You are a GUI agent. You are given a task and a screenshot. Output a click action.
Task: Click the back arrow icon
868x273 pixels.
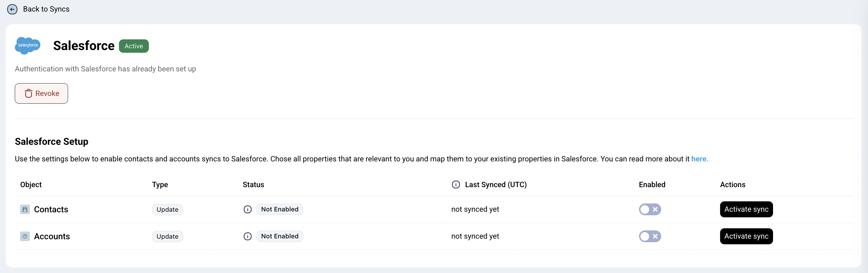(12, 9)
